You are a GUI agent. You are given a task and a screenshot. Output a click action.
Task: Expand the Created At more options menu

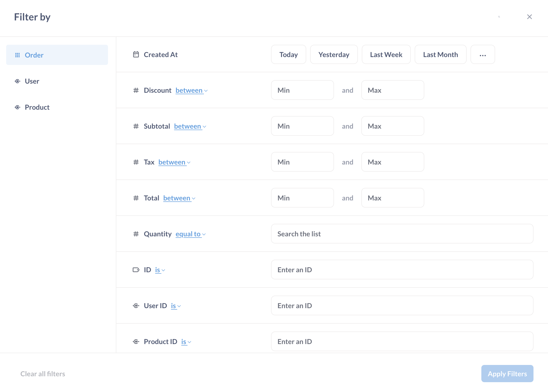click(483, 54)
